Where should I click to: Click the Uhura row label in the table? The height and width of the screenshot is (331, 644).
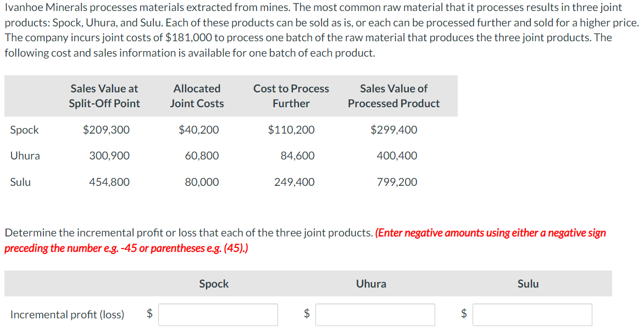(25, 156)
